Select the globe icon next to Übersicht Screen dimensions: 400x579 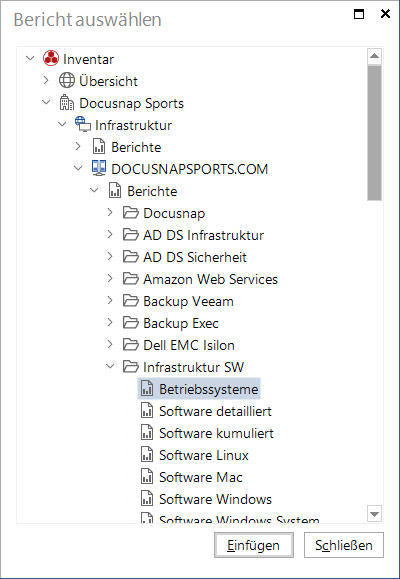(67, 80)
